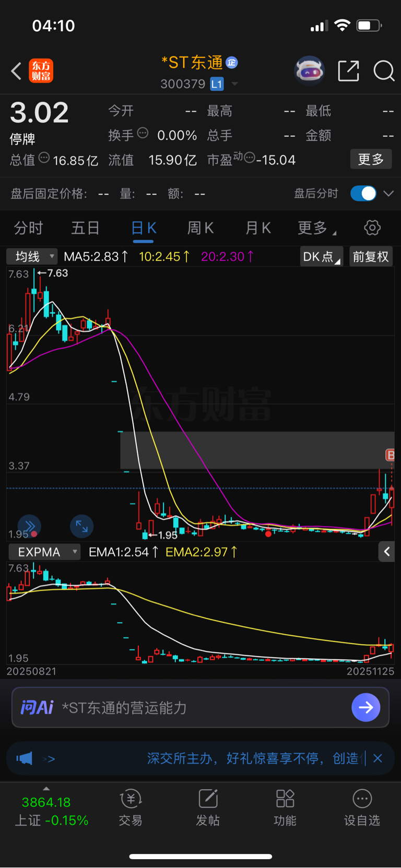Tap the double-arrow skip-forward chart button
Viewport: 401px width, 868px height.
pos(29,526)
